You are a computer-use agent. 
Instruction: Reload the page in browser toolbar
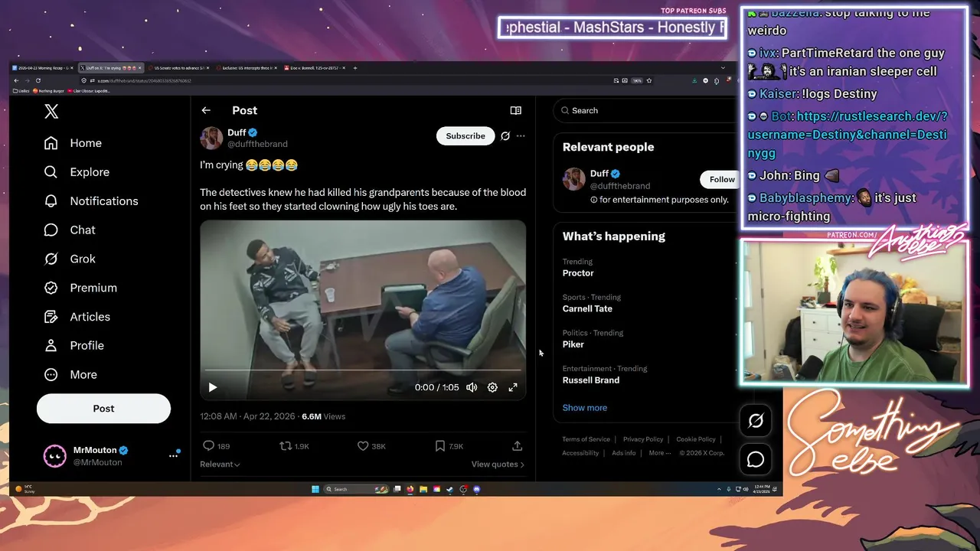coord(38,80)
